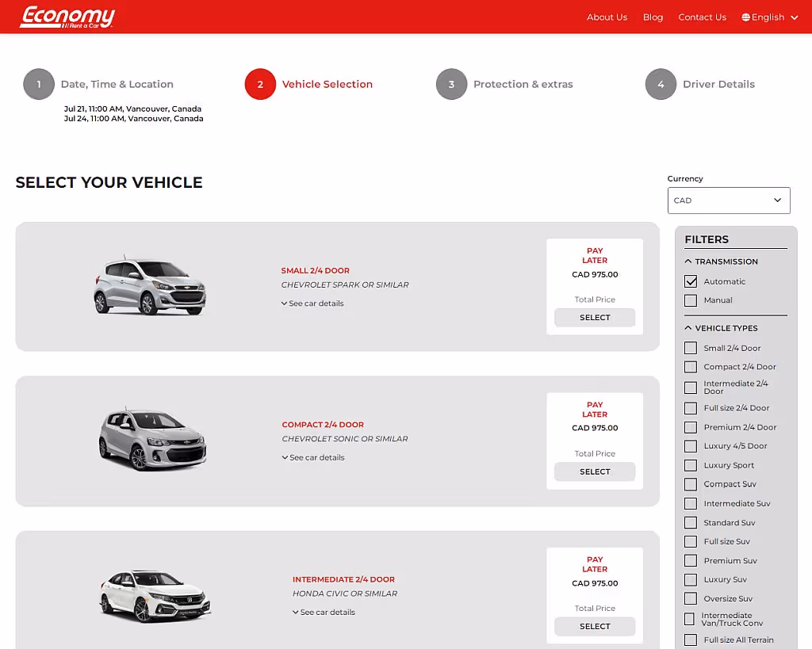Click the SELECT YOUR VEHICLE heading
Image resolution: width=812 pixels, height=649 pixels.
click(109, 182)
